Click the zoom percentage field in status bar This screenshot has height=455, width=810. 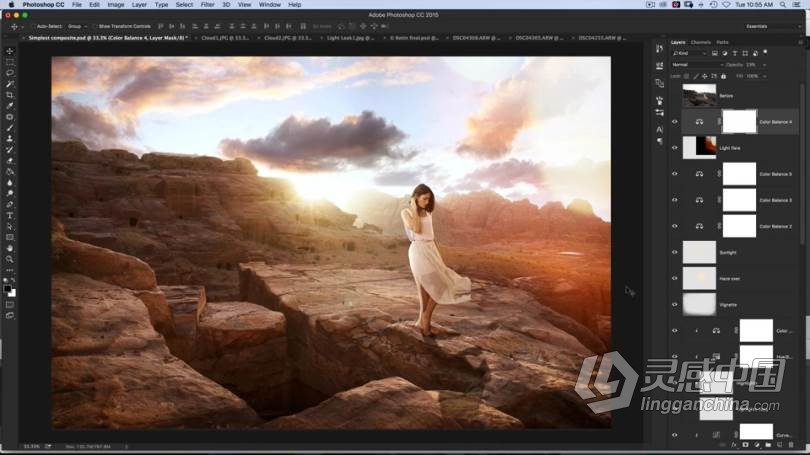(30, 446)
